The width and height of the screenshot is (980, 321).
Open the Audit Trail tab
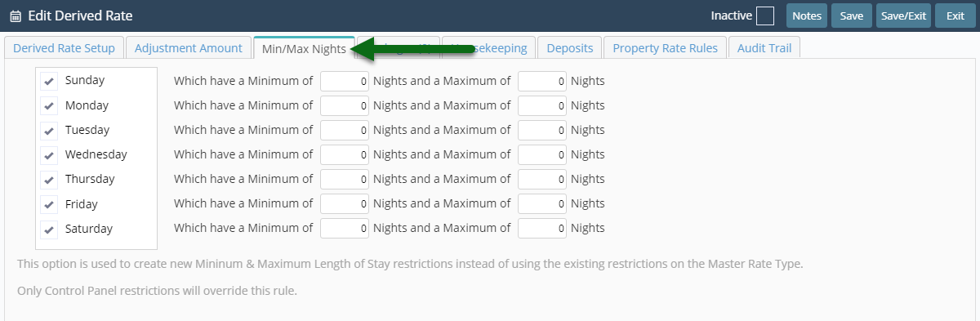(x=764, y=48)
